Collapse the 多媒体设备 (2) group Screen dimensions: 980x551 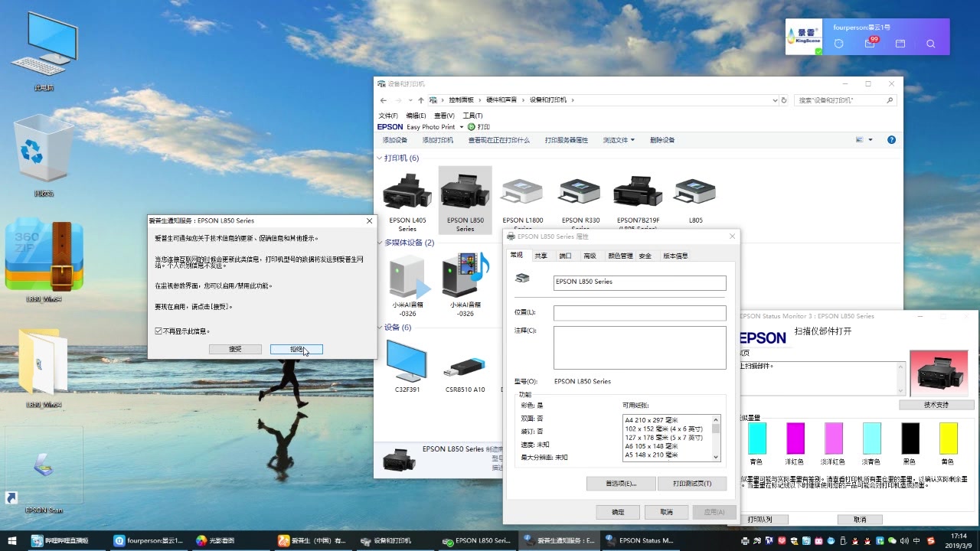pos(380,243)
